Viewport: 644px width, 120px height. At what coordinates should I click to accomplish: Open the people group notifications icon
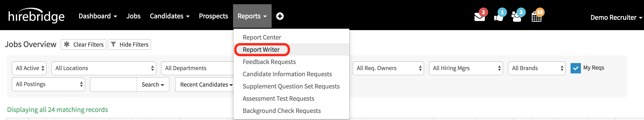[x=517, y=17]
